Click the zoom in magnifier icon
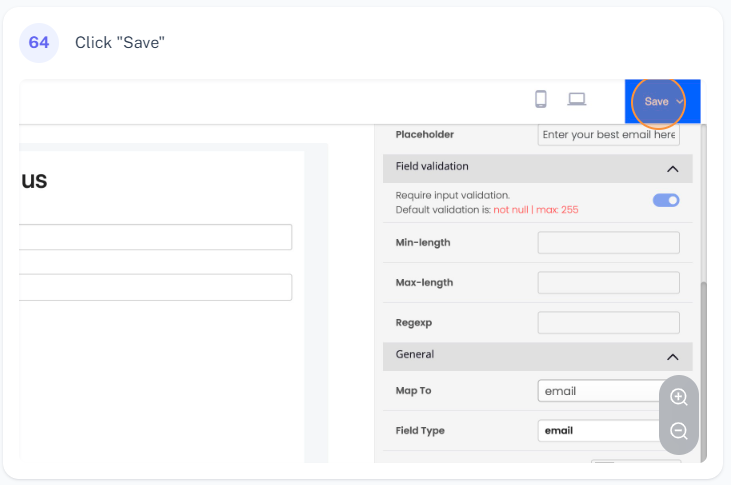This screenshot has width=731, height=485. (679, 397)
